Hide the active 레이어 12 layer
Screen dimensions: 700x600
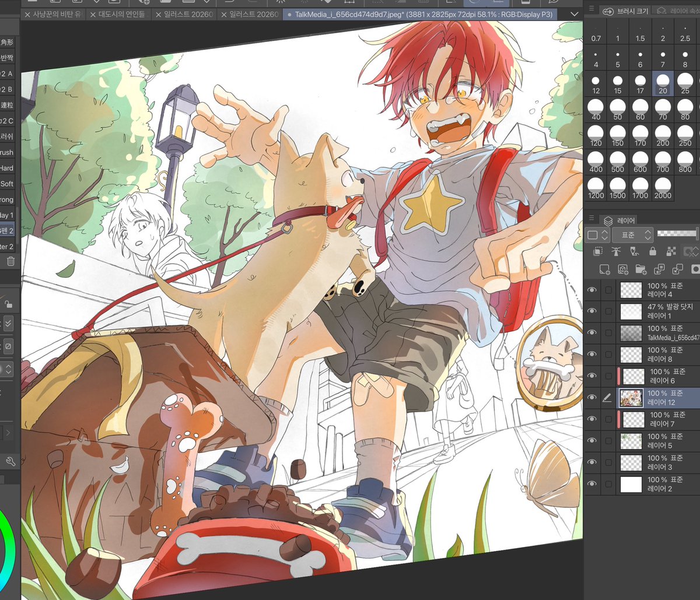coord(593,398)
